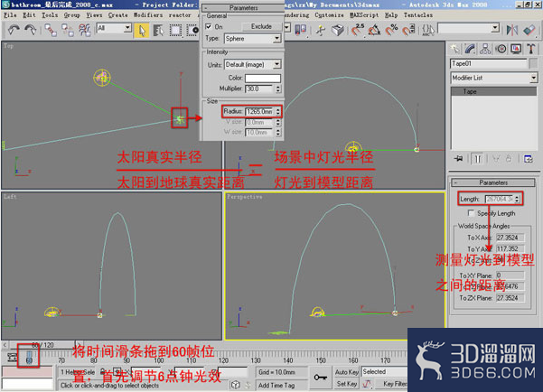Open the Group menu
The image size is (543, 392).
[71, 15]
